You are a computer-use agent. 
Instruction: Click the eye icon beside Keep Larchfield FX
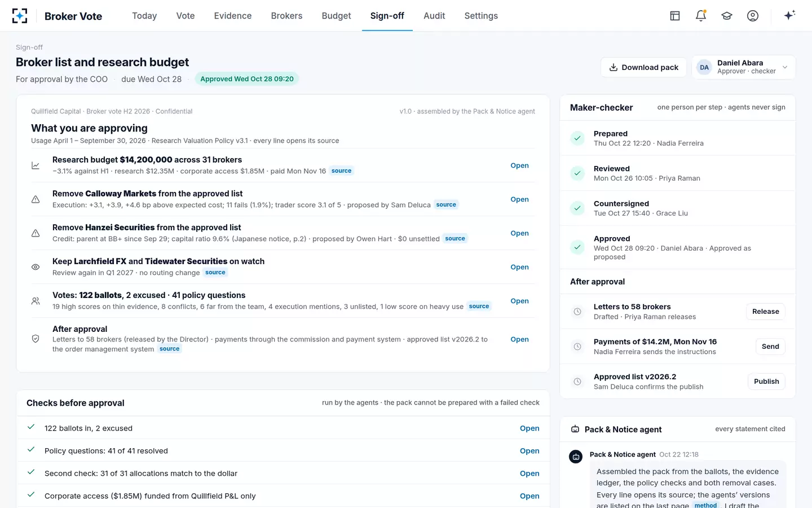point(36,267)
